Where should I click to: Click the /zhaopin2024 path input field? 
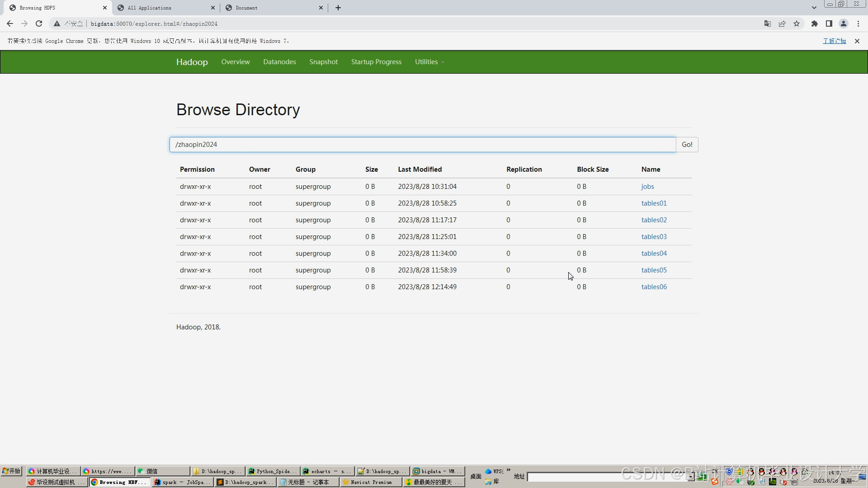point(422,145)
